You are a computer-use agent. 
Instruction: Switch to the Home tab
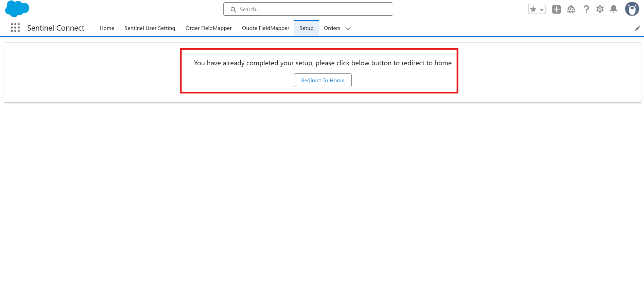(x=107, y=28)
